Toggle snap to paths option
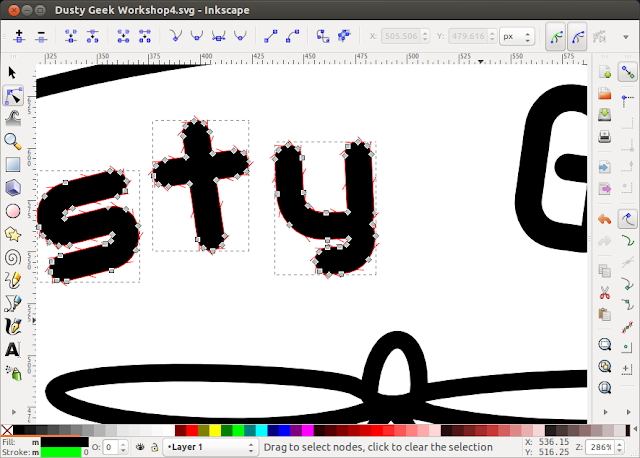 pyautogui.click(x=628, y=241)
